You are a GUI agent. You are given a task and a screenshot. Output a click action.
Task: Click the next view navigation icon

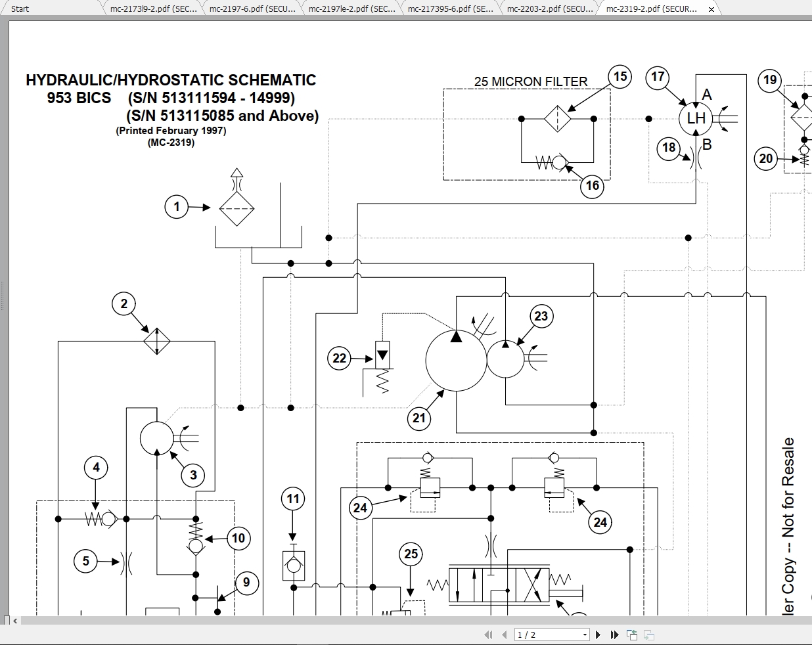click(x=650, y=634)
